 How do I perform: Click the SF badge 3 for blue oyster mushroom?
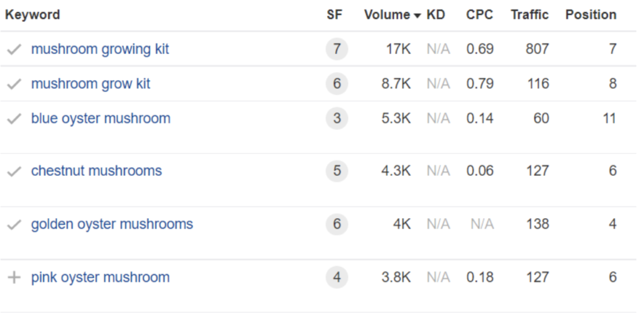click(336, 119)
